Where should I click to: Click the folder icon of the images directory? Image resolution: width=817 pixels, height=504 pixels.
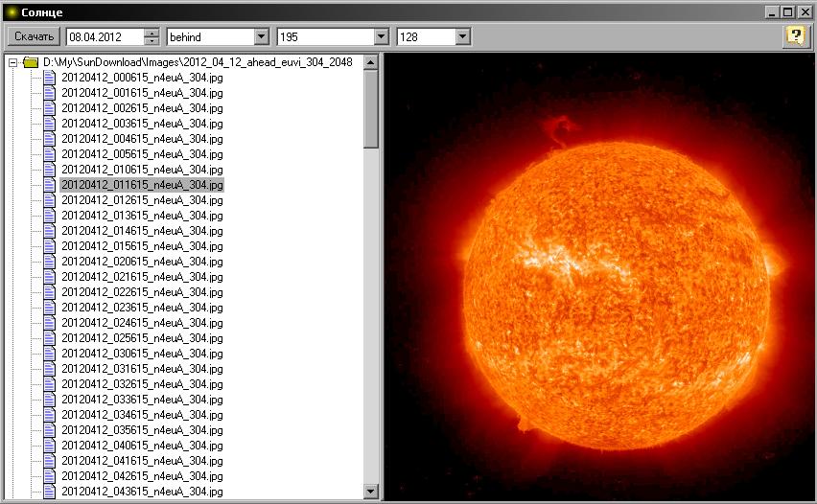31,62
